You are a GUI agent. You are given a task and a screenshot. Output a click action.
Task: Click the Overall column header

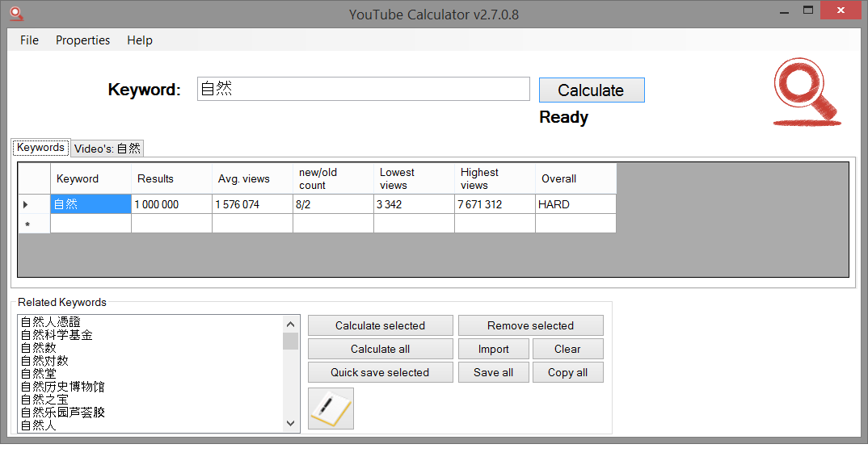tap(575, 178)
